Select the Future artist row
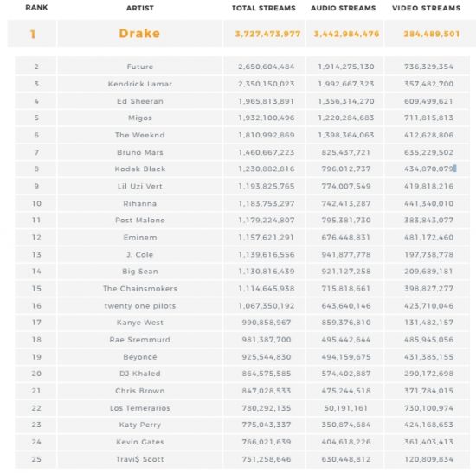The width and height of the screenshot is (476, 473). tap(242, 67)
